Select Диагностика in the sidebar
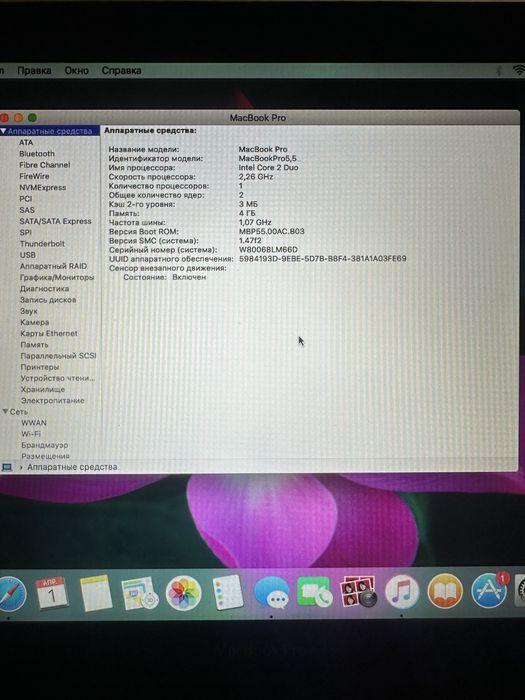 pos(44,288)
